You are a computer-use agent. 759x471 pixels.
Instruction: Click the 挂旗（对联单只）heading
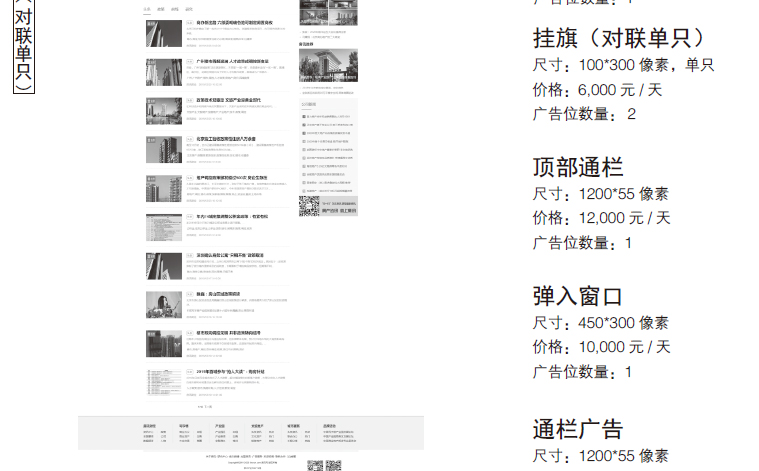click(626, 38)
